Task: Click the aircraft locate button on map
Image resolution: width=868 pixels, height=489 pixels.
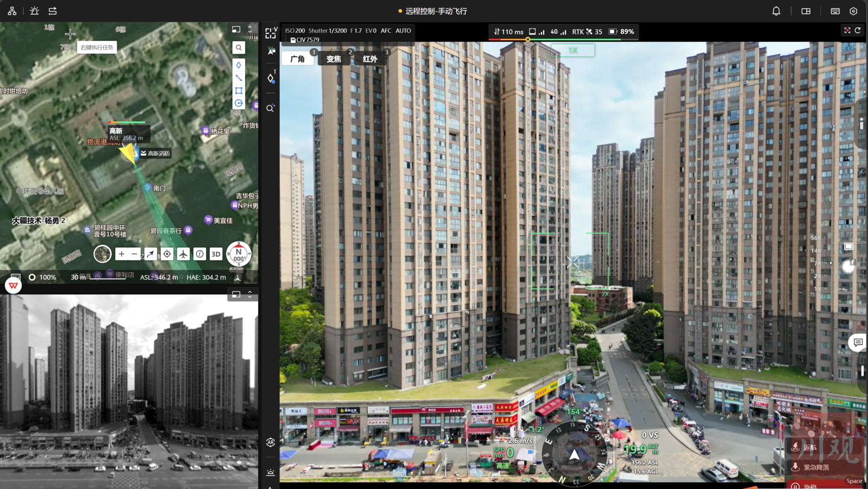Action: (x=183, y=254)
